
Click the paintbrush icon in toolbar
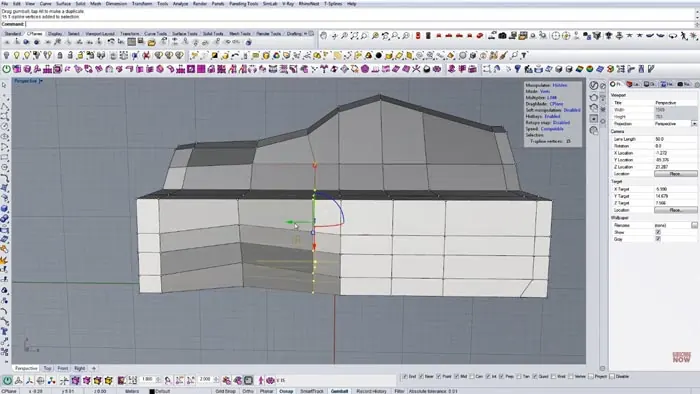click(504, 55)
